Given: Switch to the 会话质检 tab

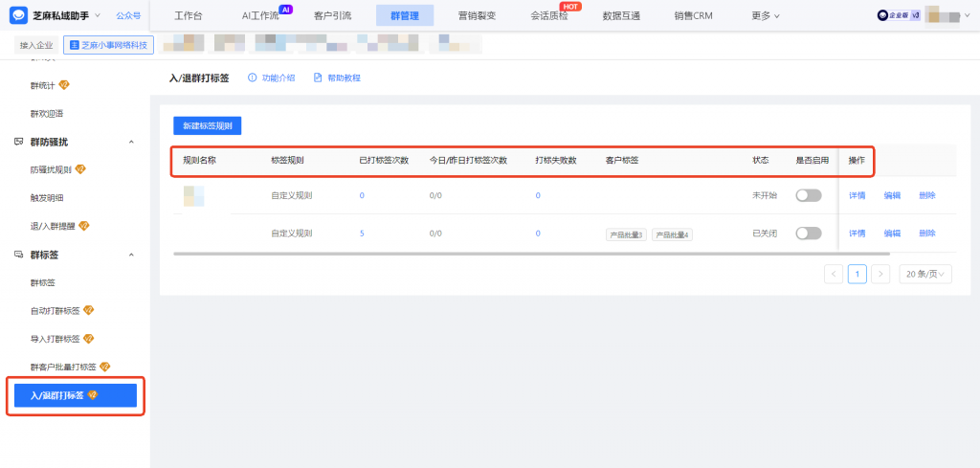Looking at the screenshot, I should tap(548, 15).
